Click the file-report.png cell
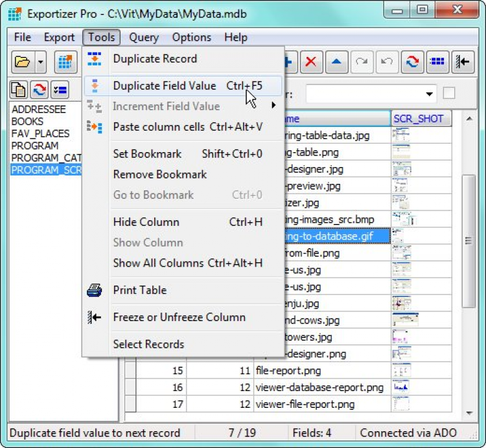The width and height of the screenshot is (486, 448). pos(322,370)
